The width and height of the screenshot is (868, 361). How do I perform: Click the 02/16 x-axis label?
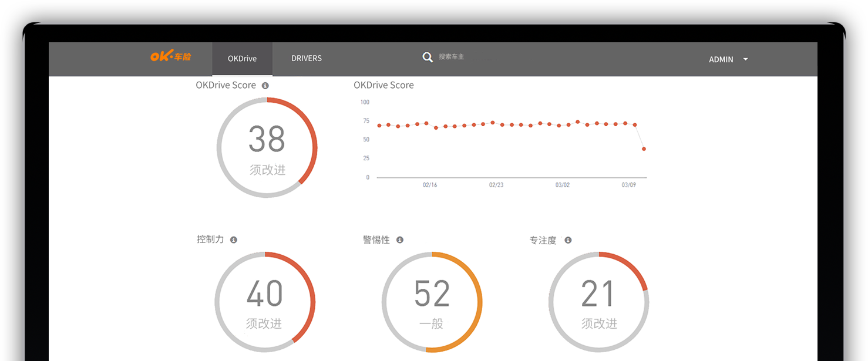tap(430, 185)
